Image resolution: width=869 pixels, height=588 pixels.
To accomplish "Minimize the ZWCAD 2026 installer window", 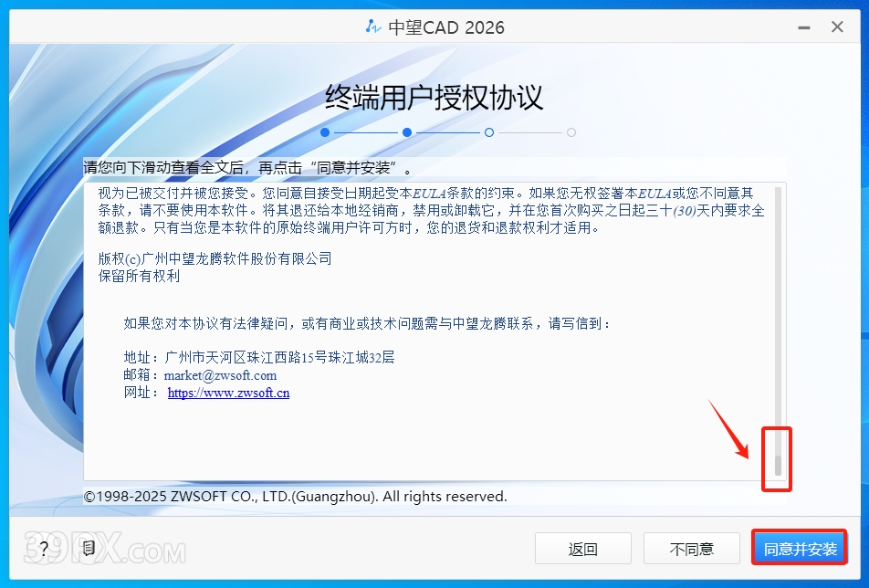I will (803, 27).
